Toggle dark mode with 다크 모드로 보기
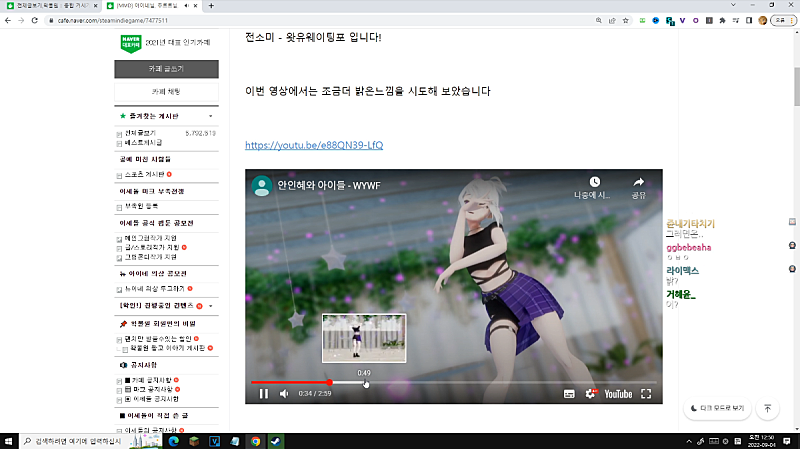Screen dimensions: 800x449 pyautogui.click(x=717, y=408)
